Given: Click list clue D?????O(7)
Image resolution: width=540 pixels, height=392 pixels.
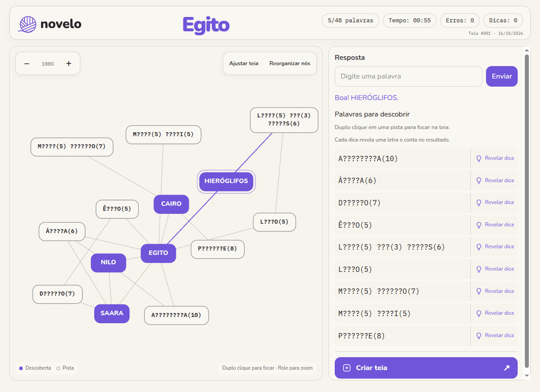Looking at the screenshot, I should pos(403,203).
